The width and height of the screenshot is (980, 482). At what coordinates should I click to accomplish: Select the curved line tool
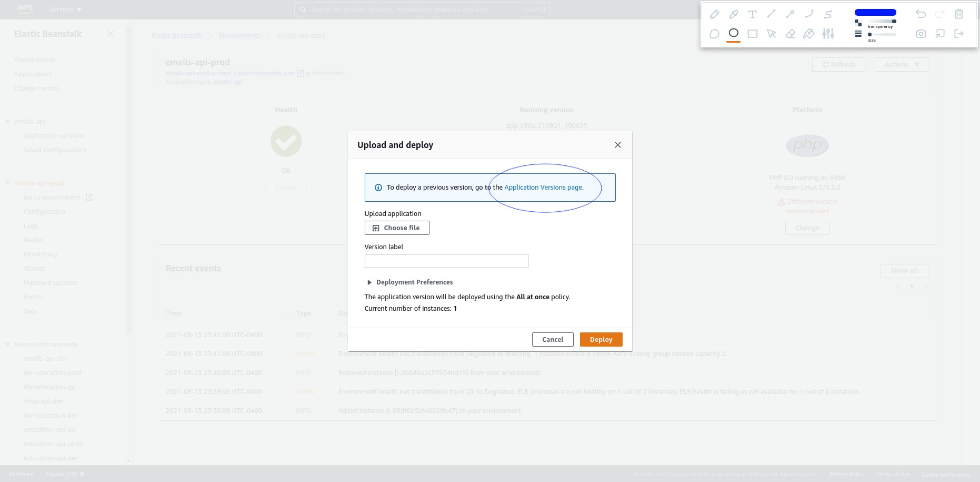click(x=809, y=14)
